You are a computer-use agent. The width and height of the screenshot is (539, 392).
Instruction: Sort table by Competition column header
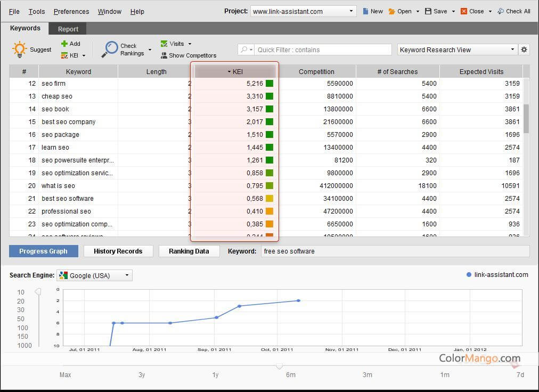[x=316, y=71]
